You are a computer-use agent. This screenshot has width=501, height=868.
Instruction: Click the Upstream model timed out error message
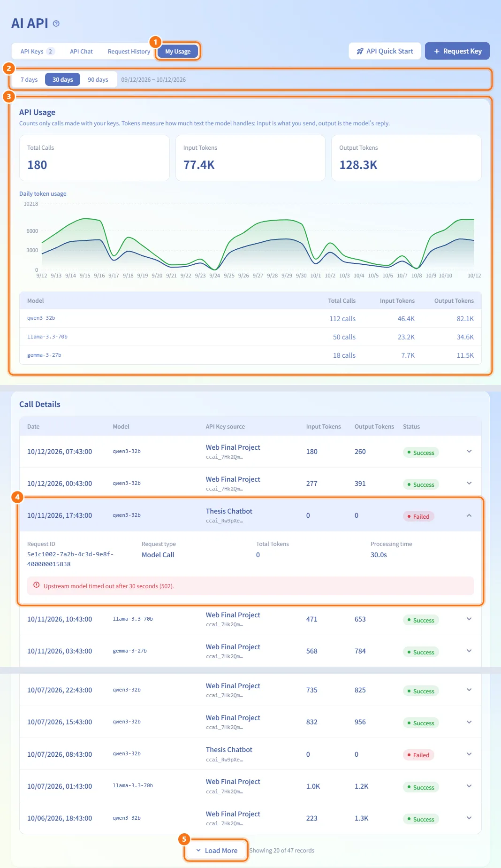tap(250, 586)
